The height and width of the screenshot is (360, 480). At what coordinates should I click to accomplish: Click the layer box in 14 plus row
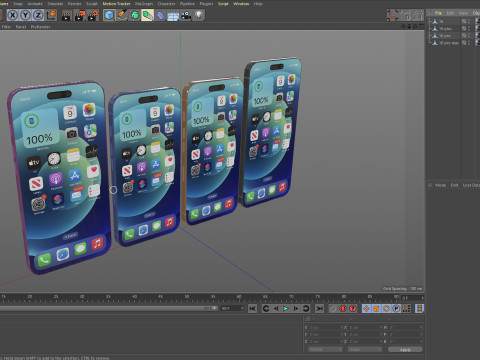[x=464, y=29]
